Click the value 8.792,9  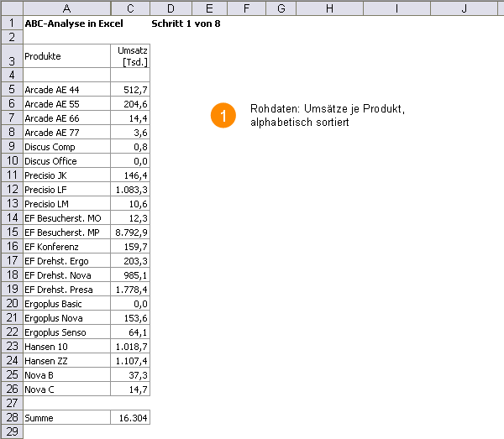pyautogui.click(x=130, y=233)
